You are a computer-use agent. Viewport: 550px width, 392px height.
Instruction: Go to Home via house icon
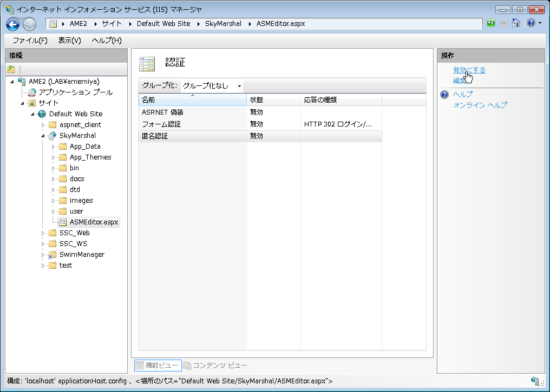tap(515, 23)
